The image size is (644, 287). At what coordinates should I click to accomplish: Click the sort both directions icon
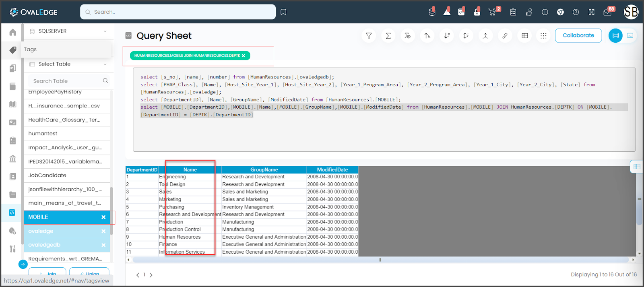(x=466, y=35)
